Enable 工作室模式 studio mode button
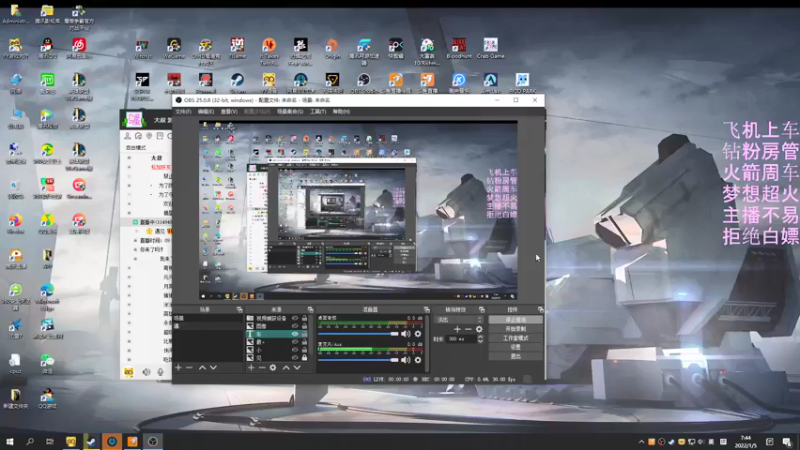Image resolution: width=800 pixels, height=450 pixels. tap(515, 338)
